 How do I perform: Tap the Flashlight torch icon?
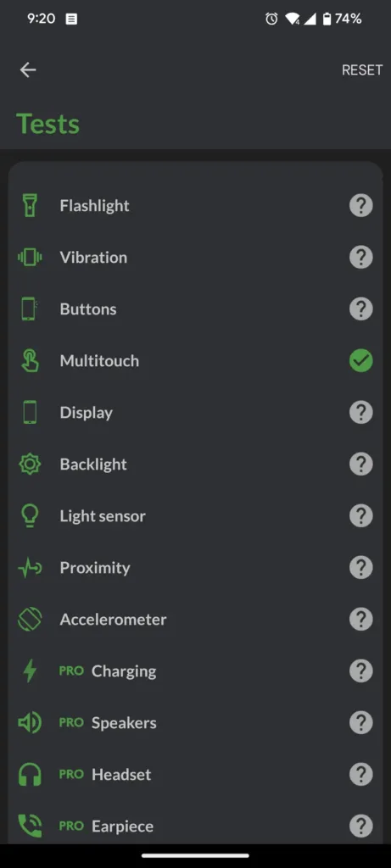pyautogui.click(x=30, y=205)
